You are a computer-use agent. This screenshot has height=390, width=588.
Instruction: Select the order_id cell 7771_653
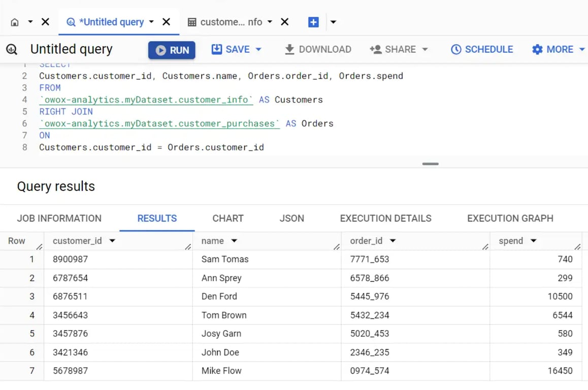tap(415, 259)
